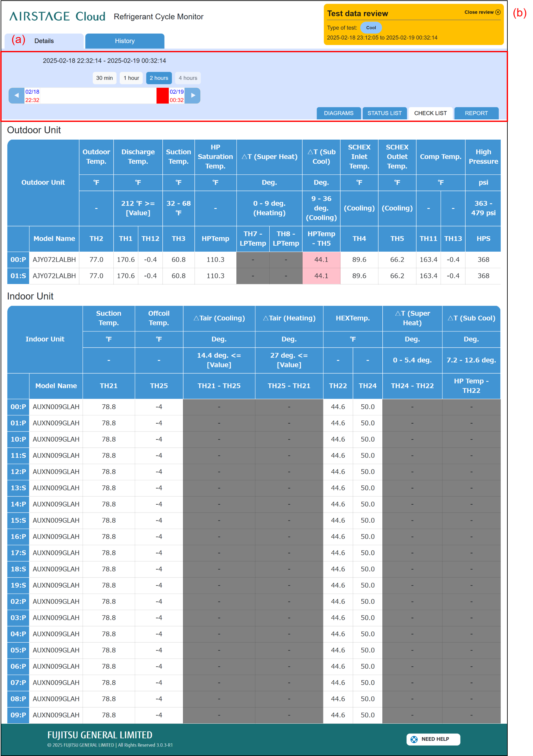Screen dimensions: 533x756
Task: Click the previous time range arrow
Action: pyautogui.click(x=16, y=96)
